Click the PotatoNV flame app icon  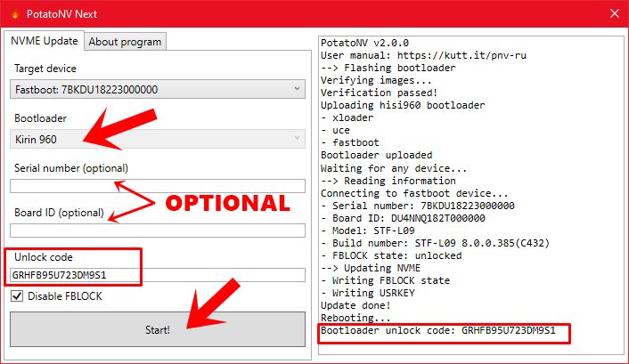click(15, 14)
